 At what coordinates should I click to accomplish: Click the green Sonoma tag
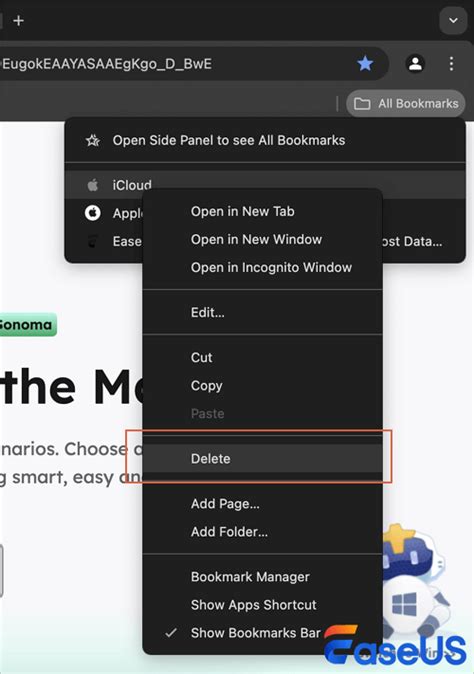pos(27,325)
